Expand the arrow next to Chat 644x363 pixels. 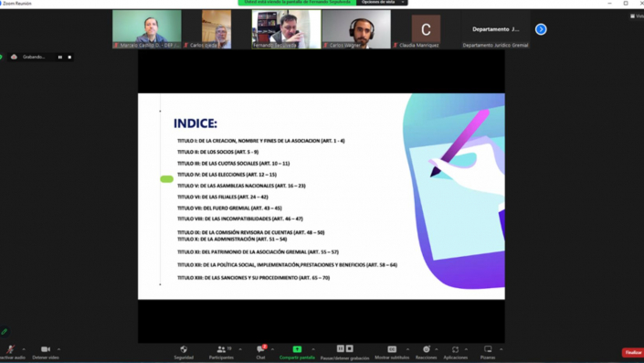(272, 349)
